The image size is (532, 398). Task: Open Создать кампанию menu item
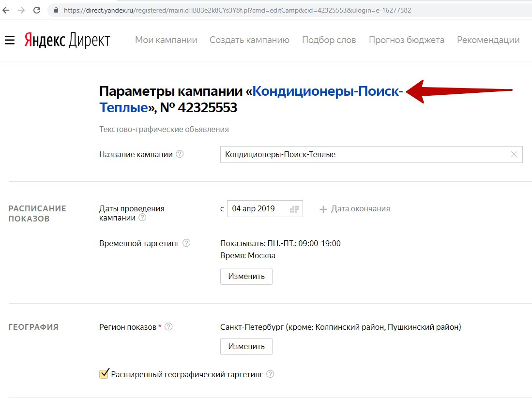[249, 40]
